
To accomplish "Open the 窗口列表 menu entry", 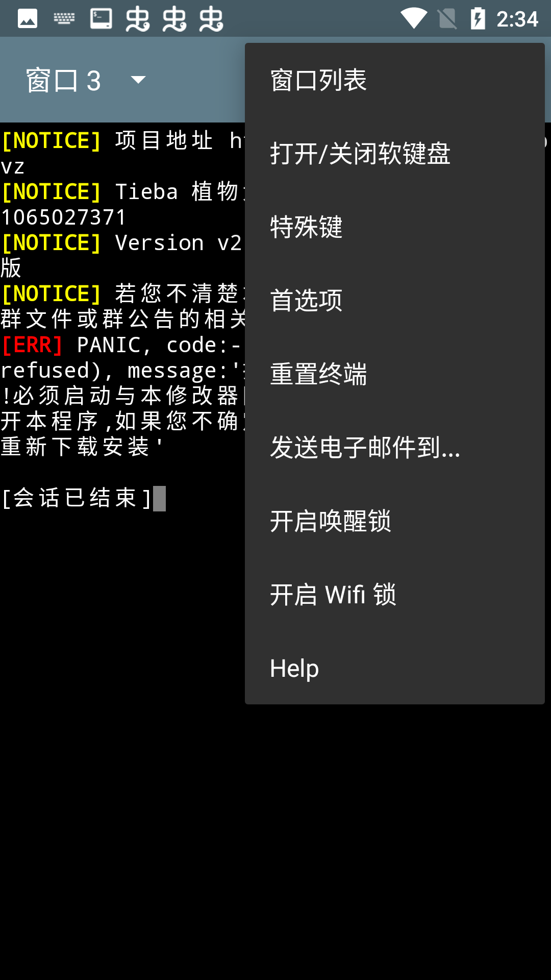I will pos(395,80).
